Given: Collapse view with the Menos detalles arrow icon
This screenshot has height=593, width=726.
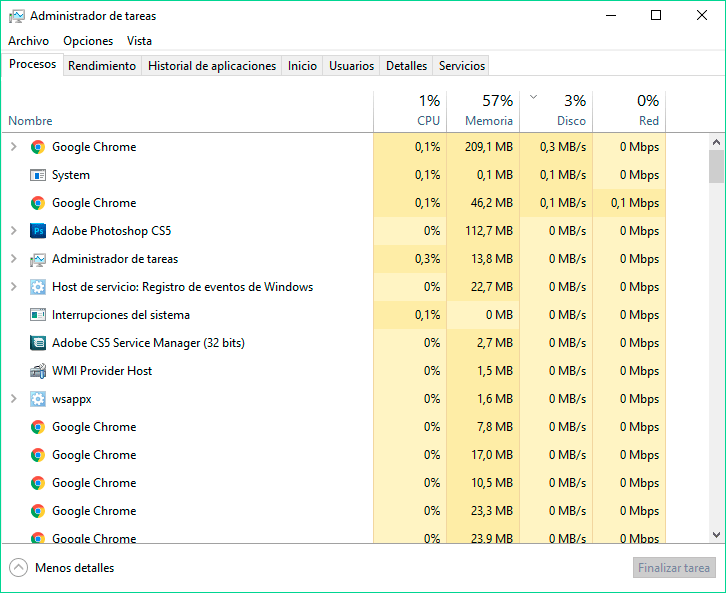Looking at the screenshot, I should pos(19,568).
